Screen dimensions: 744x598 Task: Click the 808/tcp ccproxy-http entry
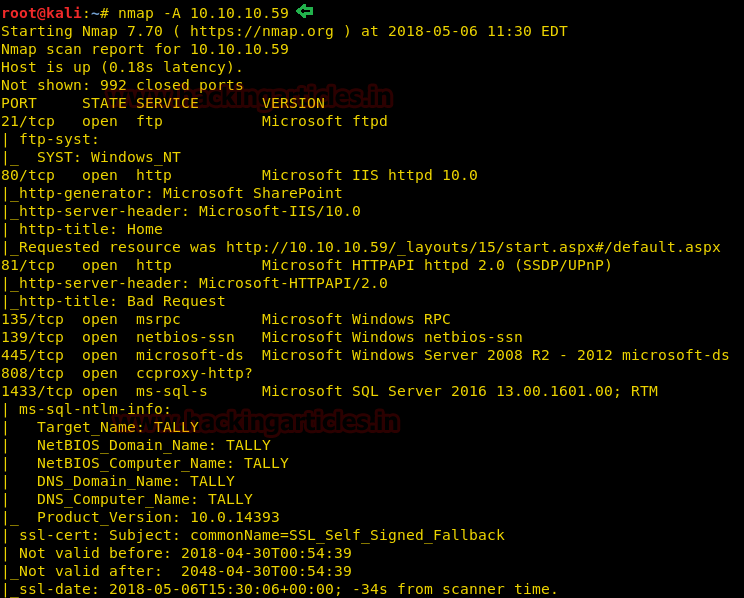pos(127,373)
